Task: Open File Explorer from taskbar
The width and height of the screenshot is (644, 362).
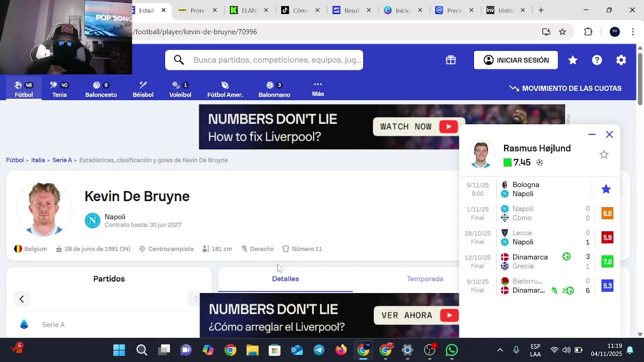Action: coord(253,350)
